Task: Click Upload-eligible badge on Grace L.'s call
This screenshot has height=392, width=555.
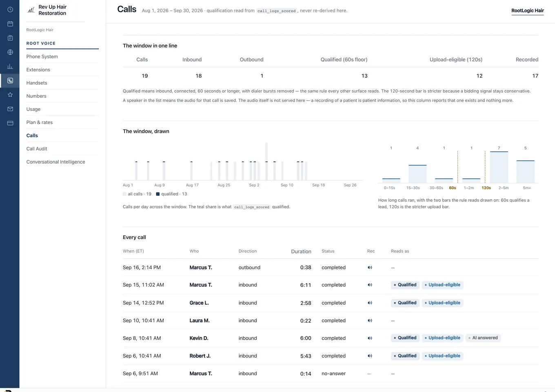Action: pyautogui.click(x=442, y=303)
